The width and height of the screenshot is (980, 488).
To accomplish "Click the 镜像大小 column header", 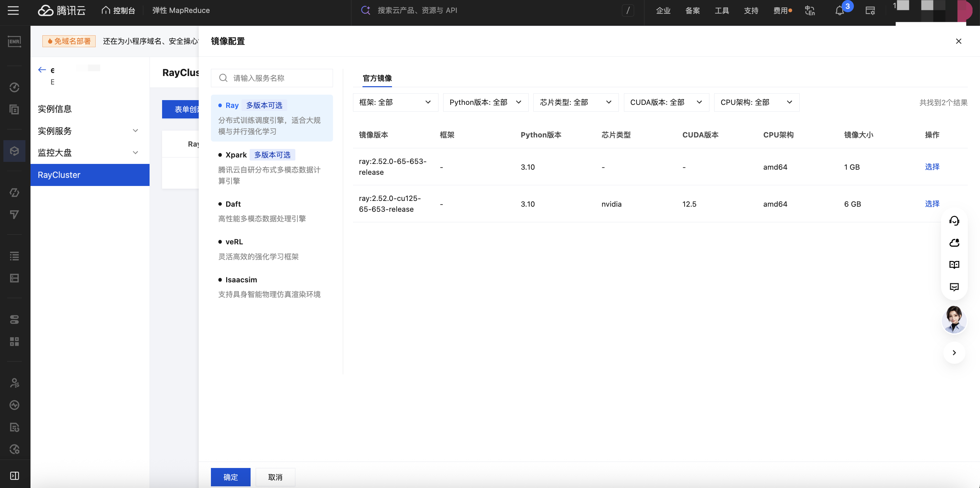I will tap(859, 135).
